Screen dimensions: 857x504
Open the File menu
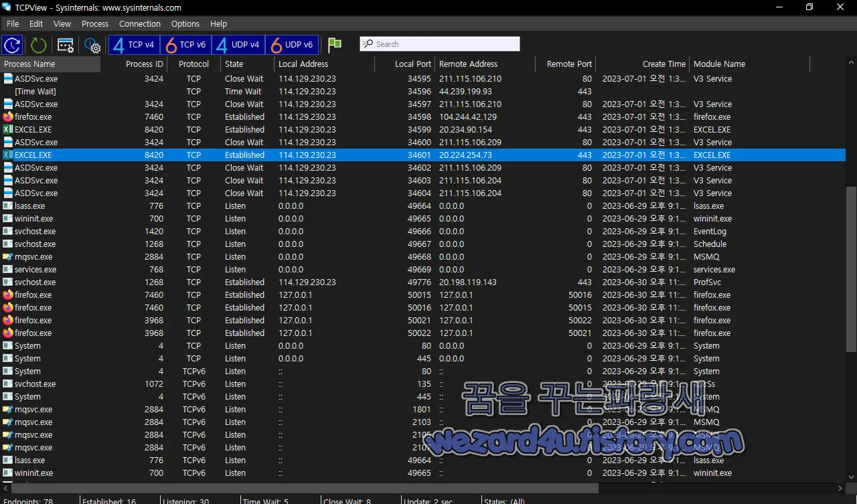(x=13, y=23)
